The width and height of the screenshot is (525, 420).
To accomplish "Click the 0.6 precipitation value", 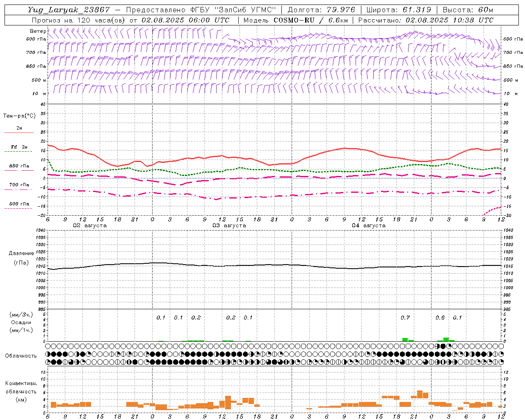I will (x=440, y=317).
